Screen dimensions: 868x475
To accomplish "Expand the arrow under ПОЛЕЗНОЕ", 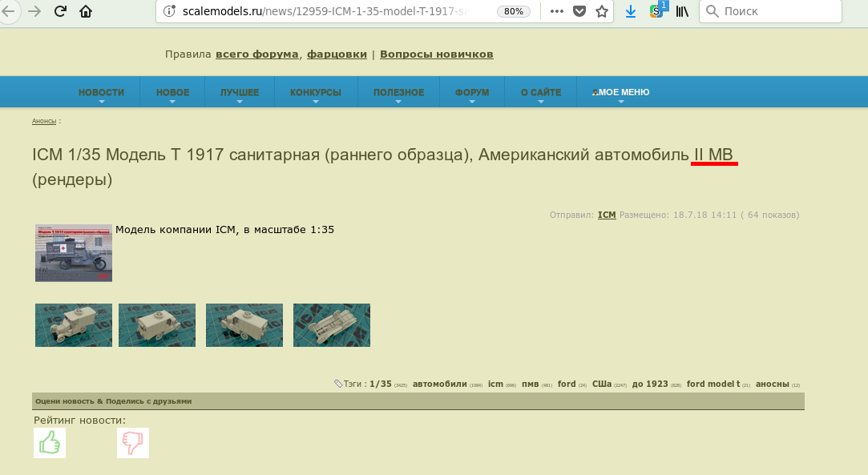I will pyautogui.click(x=398, y=102).
